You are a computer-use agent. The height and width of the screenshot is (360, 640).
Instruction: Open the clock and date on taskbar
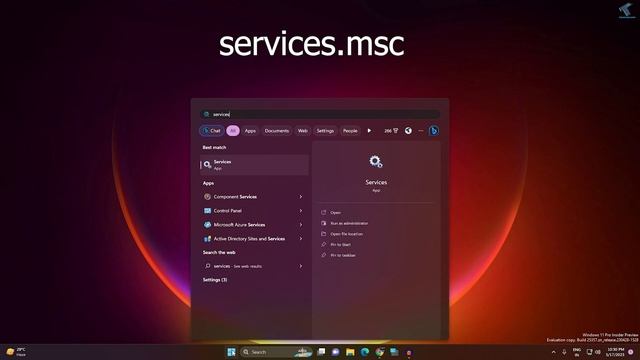point(616,352)
